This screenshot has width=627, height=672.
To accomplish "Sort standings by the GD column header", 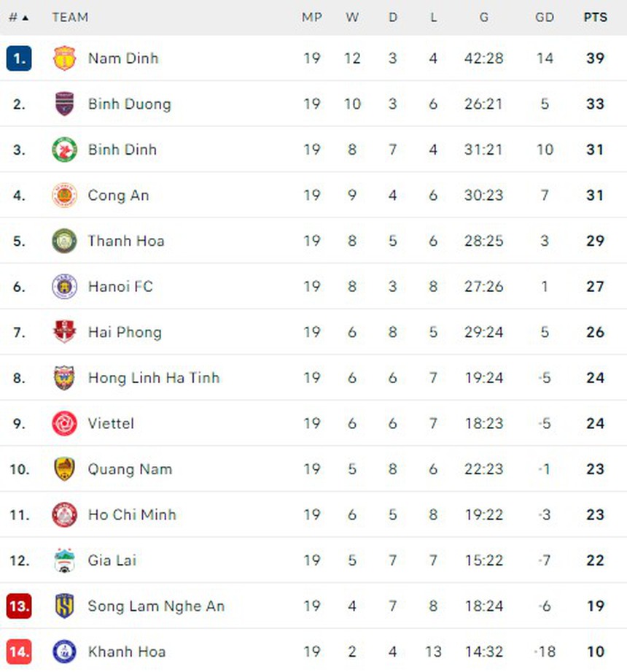I will 545,17.
